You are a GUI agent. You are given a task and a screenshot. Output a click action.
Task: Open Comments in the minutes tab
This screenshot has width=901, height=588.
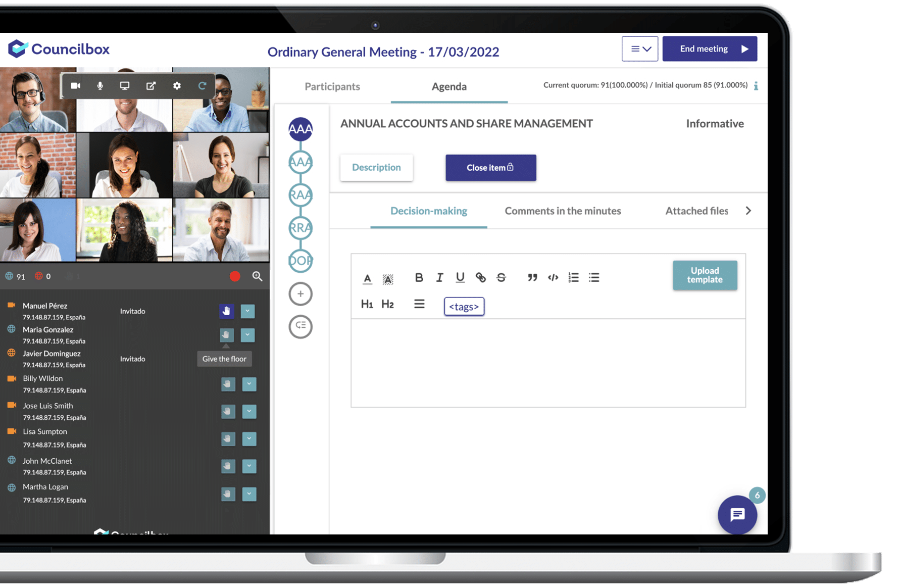[563, 211]
